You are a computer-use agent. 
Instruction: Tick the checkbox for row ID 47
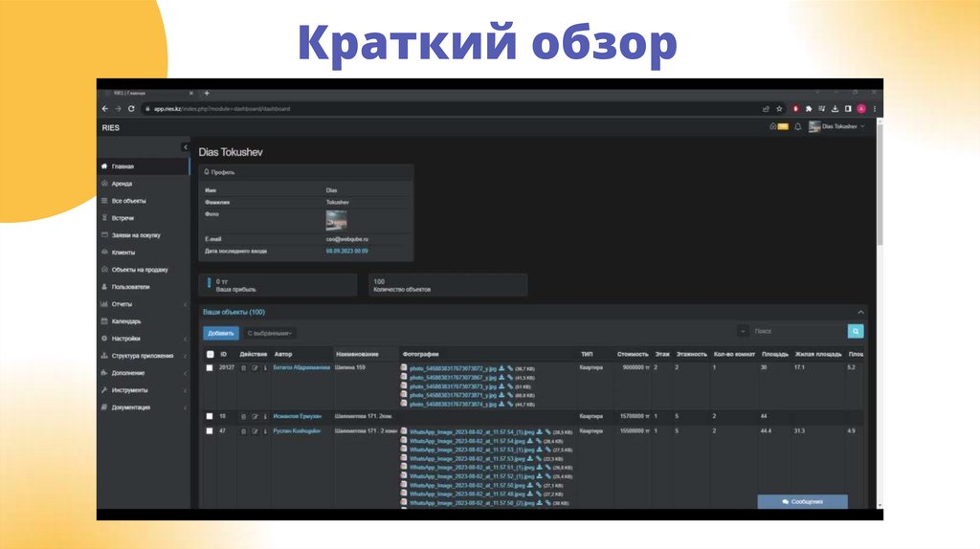coord(210,431)
